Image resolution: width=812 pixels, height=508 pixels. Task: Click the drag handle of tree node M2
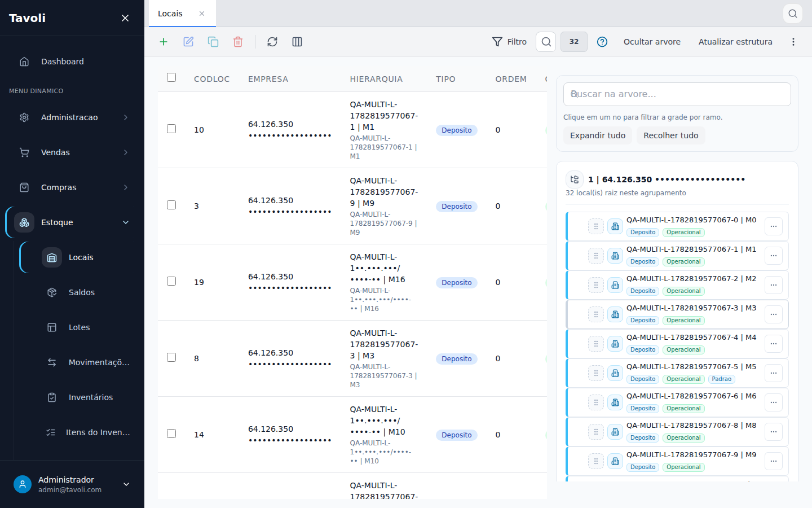click(596, 285)
